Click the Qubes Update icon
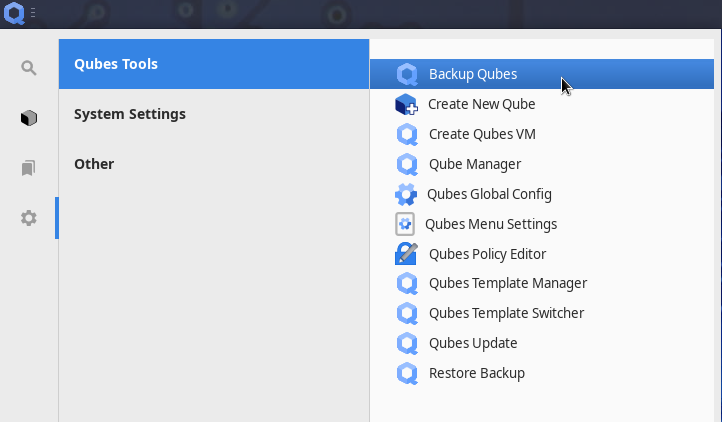Viewport: 722px width, 422px height. [x=407, y=343]
